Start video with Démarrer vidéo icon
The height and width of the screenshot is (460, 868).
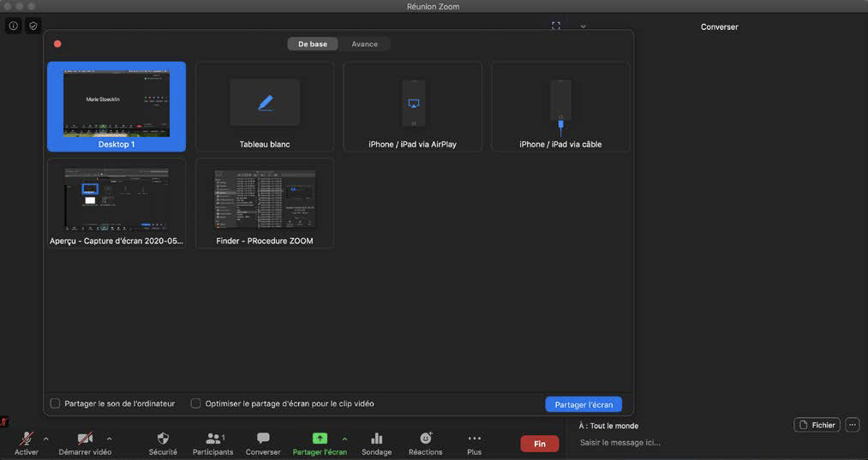point(85,439)
